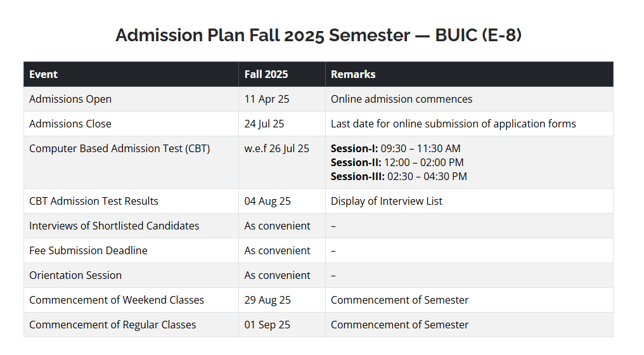Select the 29 Aug 25 date cell
Screen dimensions: 644x355
(x=281, y=300)
